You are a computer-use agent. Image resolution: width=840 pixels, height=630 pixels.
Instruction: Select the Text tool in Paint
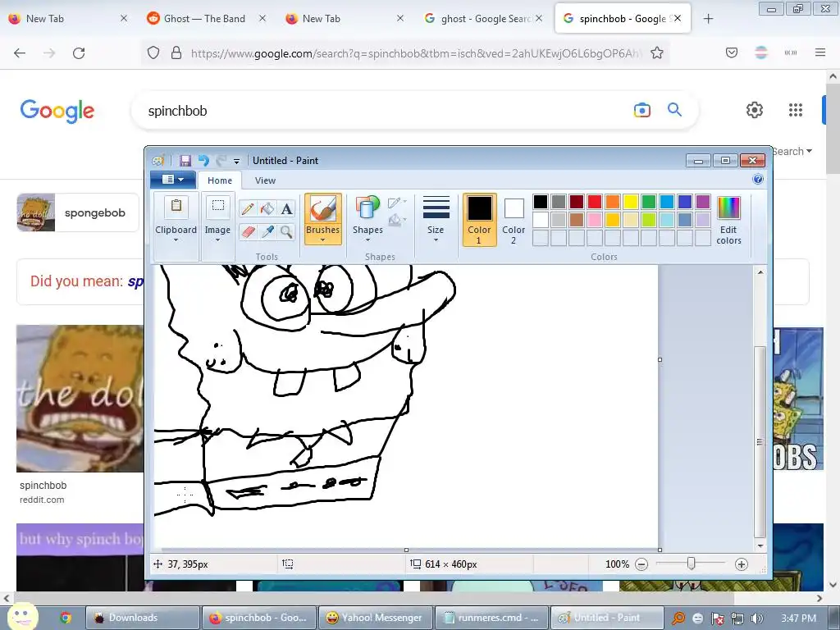[x=286, y=208]
